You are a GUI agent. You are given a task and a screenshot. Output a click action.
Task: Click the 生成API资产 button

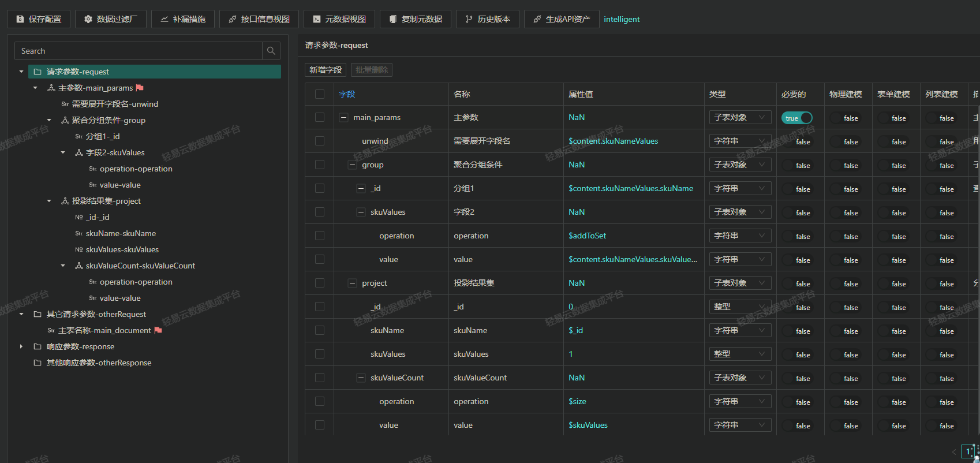[x=562, y=19]
